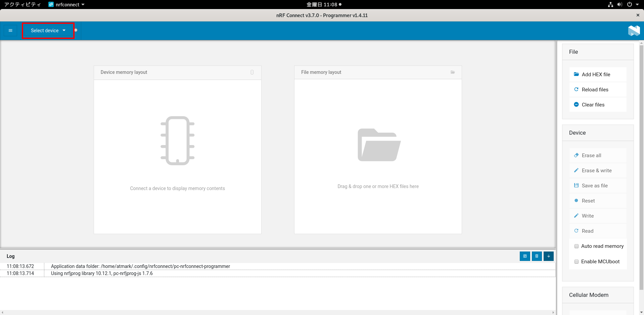Click 'Drag & drop one or more HEX files here' text
Image resolution: width=644 pixels, height=315 pixels.
[378, 186]
